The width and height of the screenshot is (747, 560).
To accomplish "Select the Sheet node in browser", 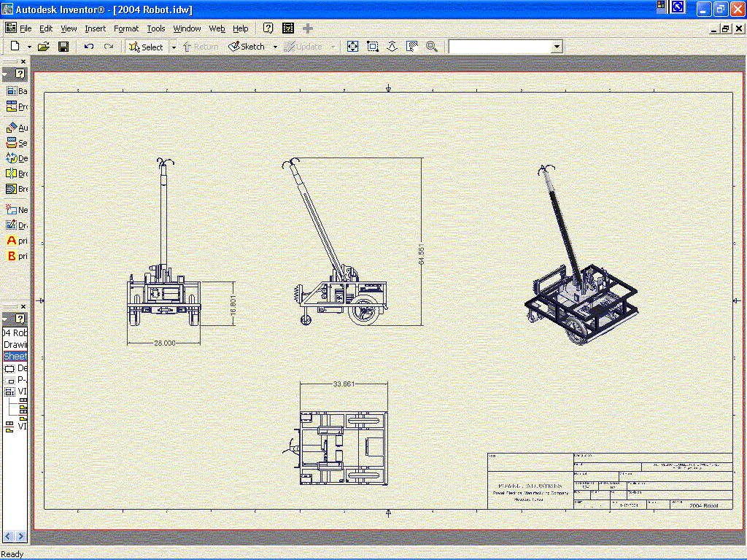I will click(15, 356).
